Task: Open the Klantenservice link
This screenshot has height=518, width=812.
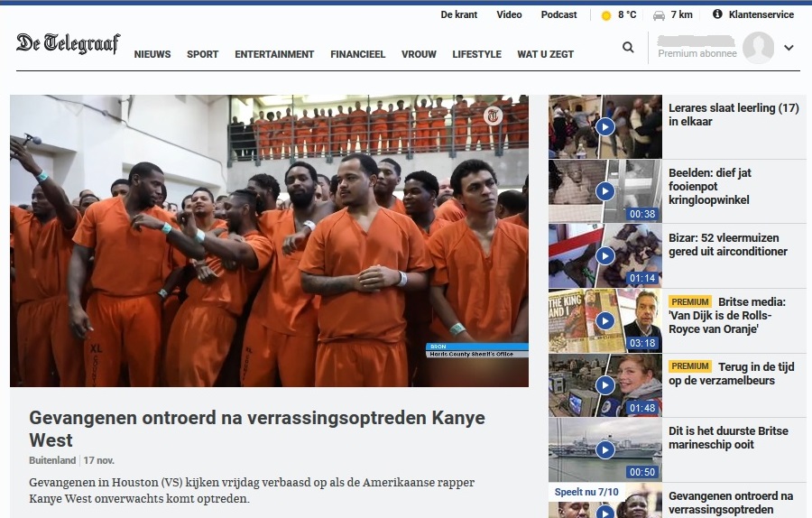Action: pos(761,15)
